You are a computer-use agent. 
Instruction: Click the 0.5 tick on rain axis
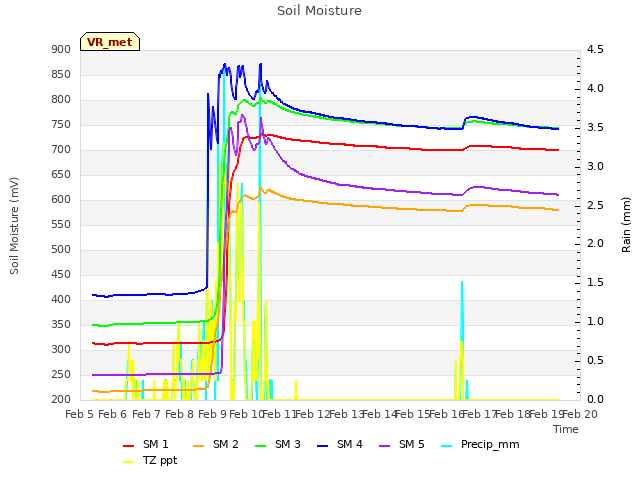tap(595, 361)
